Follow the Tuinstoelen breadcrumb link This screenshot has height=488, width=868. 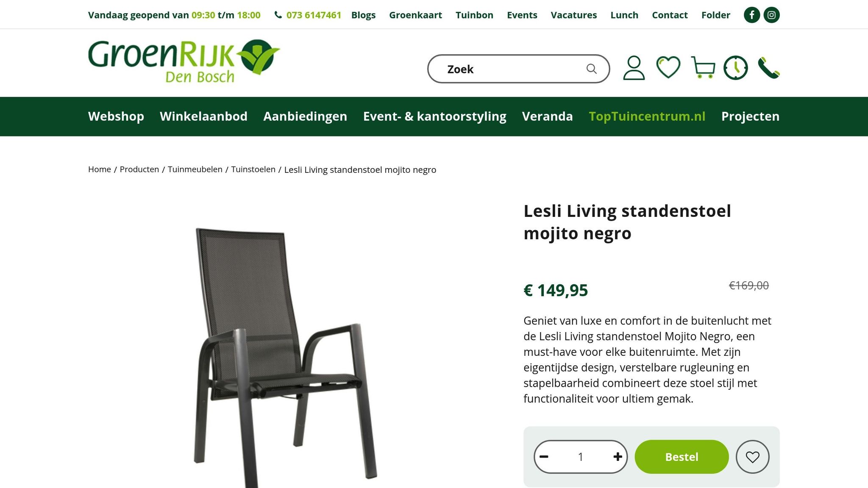pyautogui.click(x=253, y=169)
